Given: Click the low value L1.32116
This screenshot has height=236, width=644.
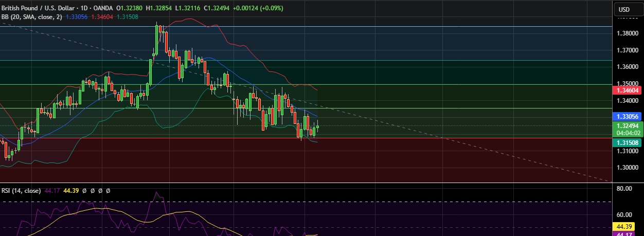Looking at the screenshot, I should (189, 8).
